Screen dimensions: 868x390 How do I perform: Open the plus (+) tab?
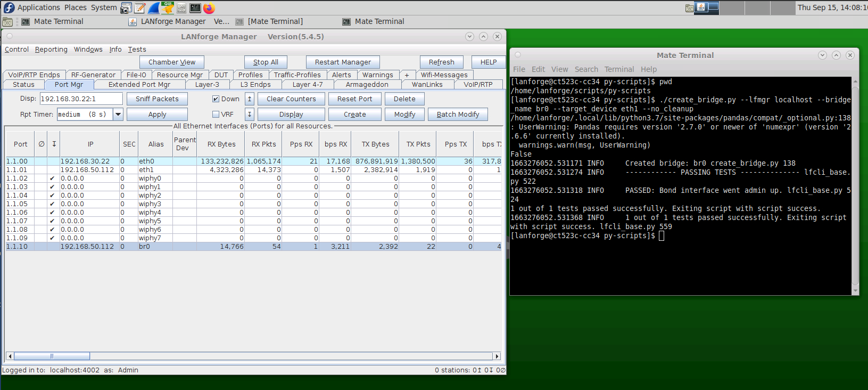click(407, 75)
